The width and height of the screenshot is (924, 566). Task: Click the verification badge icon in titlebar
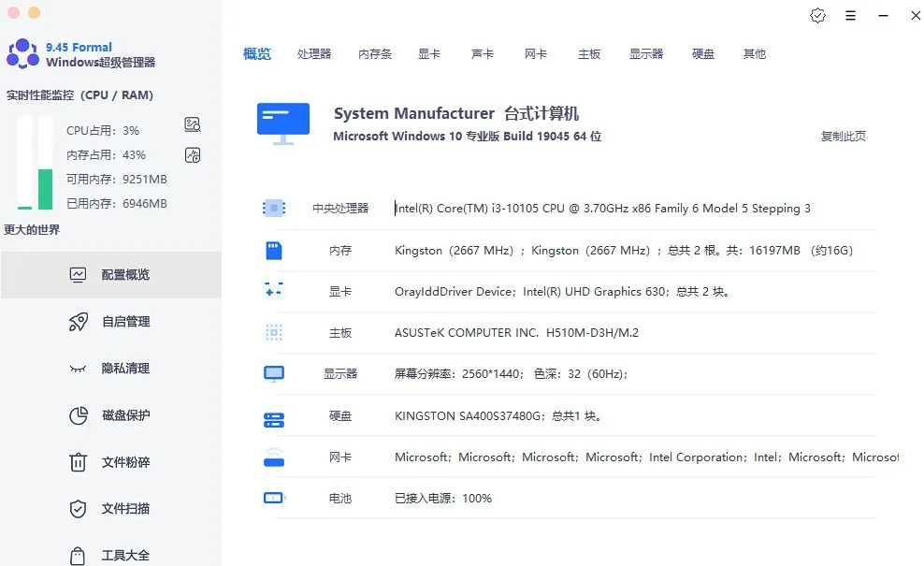tap(817, 16)
